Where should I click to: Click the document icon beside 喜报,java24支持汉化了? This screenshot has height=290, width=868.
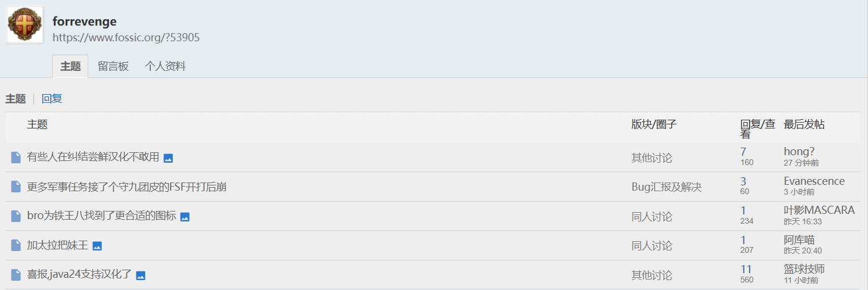pyautogui.click(x=16, y=275)
